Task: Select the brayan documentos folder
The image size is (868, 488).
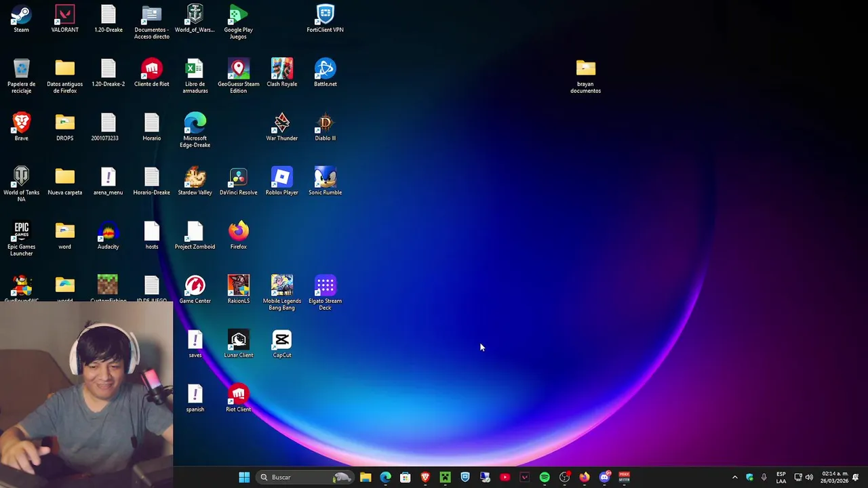Action: click(585, 76)
